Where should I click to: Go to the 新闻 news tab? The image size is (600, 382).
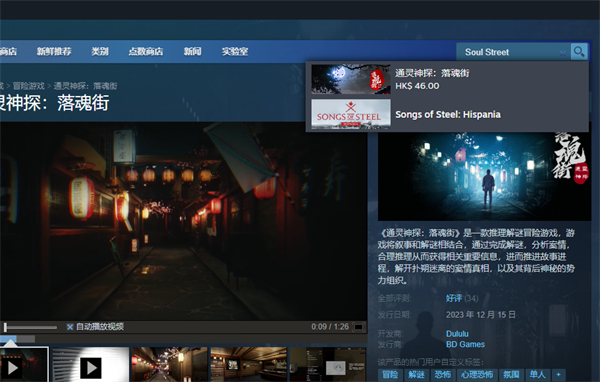[x=192, y=51]
